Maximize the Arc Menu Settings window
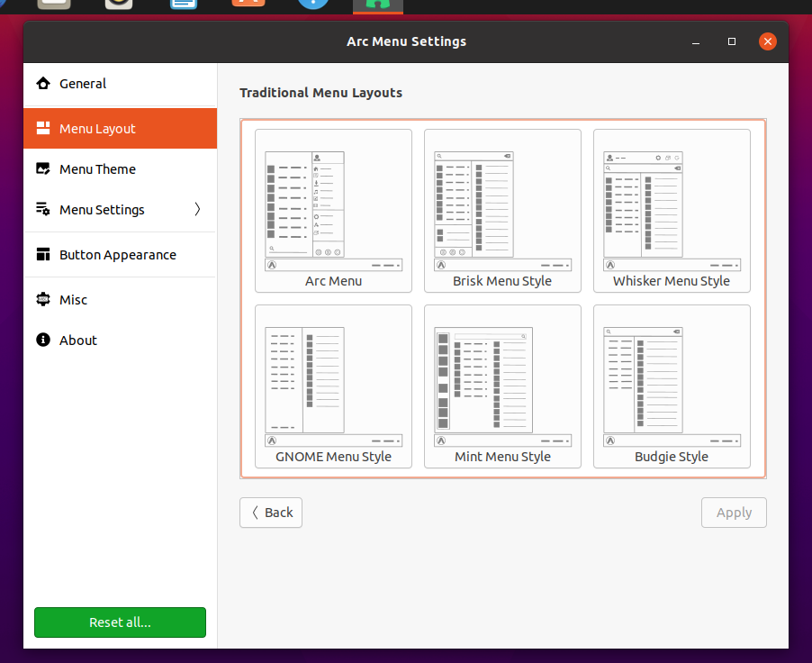The width and height of the screenshot is (812, 663). point(732,41)
